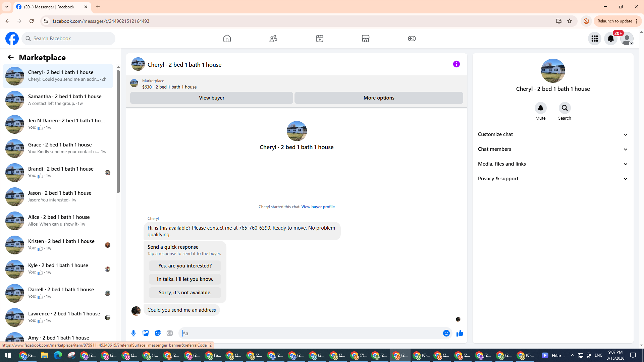The width and height of the screenshot is (644, 362).
Task: Open the Reels video icon
Action: pos(320,39)
